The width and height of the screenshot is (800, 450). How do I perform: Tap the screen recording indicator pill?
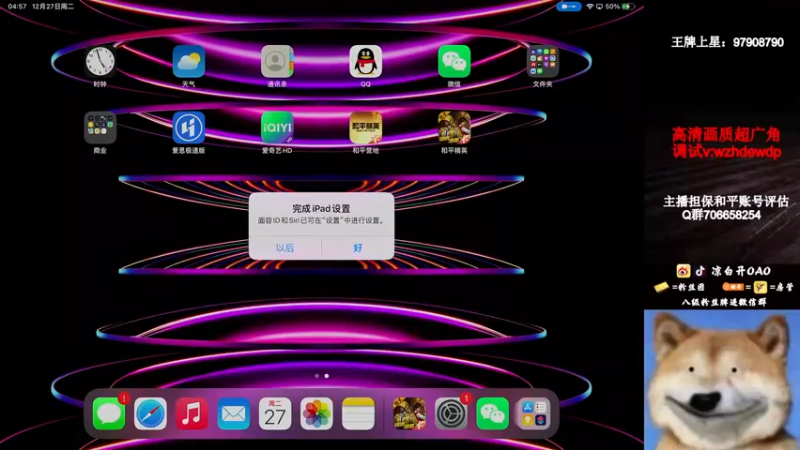[x=569, y=7]
